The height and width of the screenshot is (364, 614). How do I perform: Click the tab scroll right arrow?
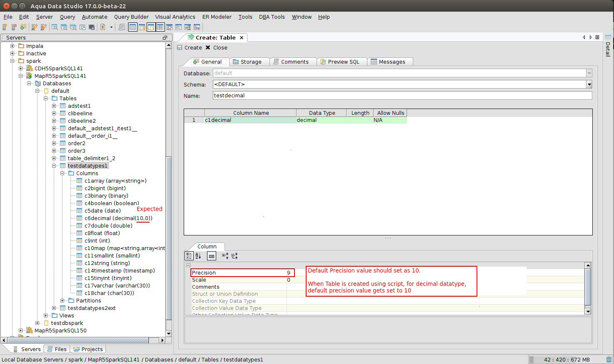pyautogui.click(x=591, y=37)
